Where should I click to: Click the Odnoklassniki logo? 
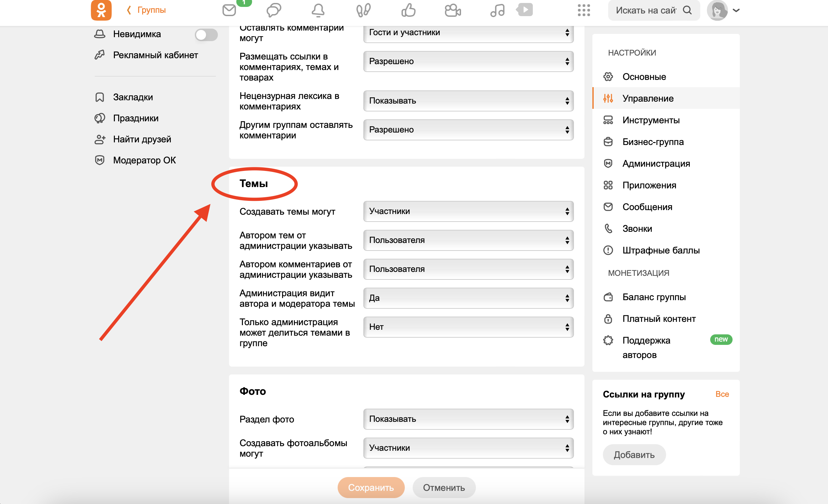click(x=101, y=10)
